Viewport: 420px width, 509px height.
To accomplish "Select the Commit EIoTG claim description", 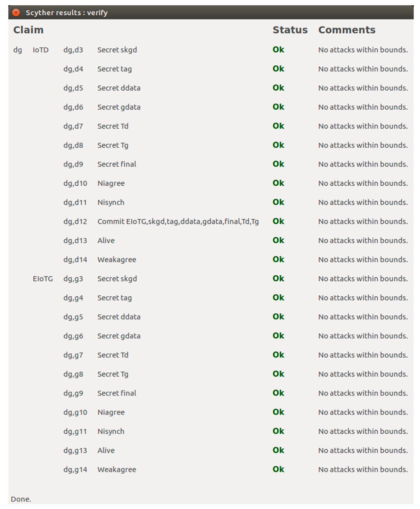I will click(178, 222).
